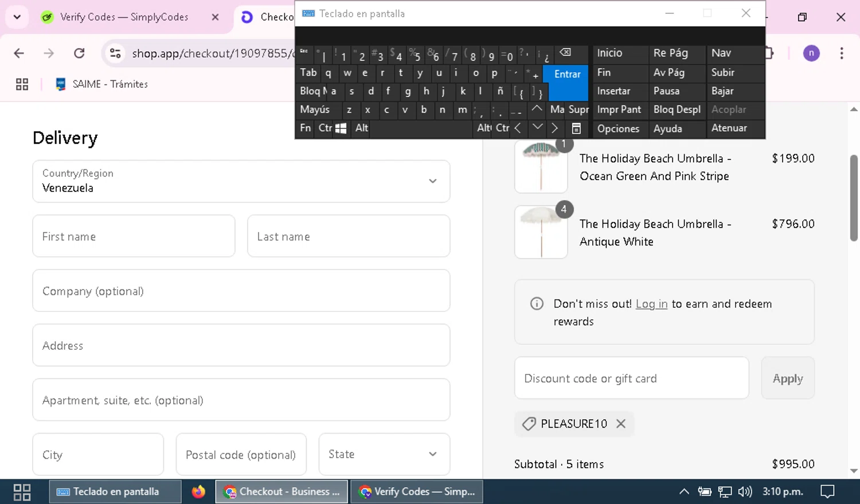Click the PLEASURE10 tag icon
The width and height of the screenshot is (860, 504).
point(529,424)
